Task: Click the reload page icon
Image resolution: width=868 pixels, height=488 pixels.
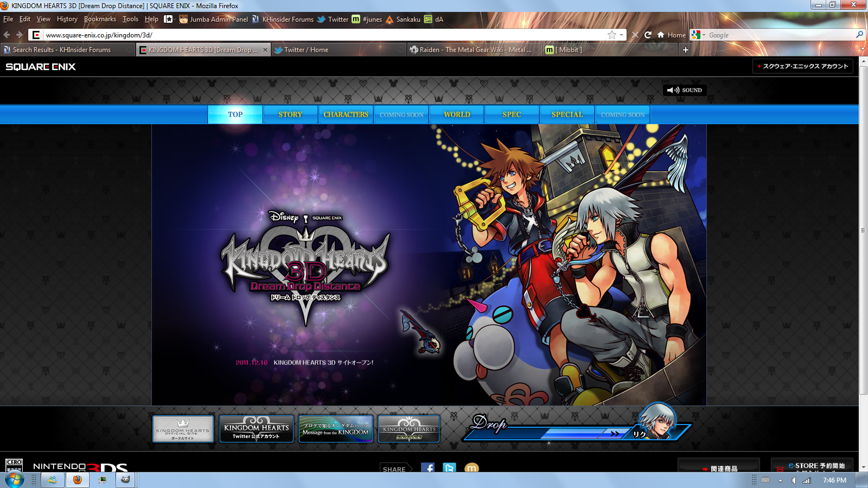Action: [648, 35]
